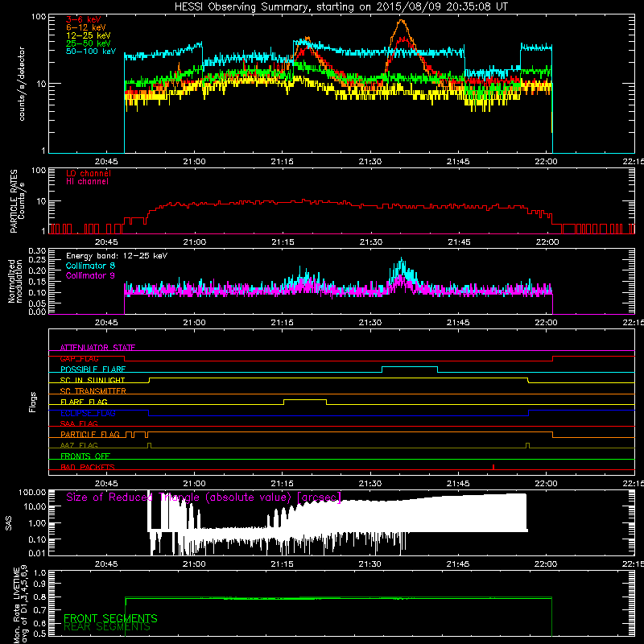The height and width of the screenshot is (644, 644).
Task: Select the 3-6 keV legend label
Action: 84,19
